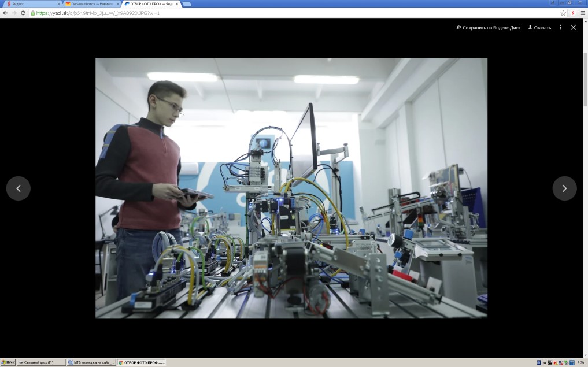Click the browser forward arrow

point(14,13)
